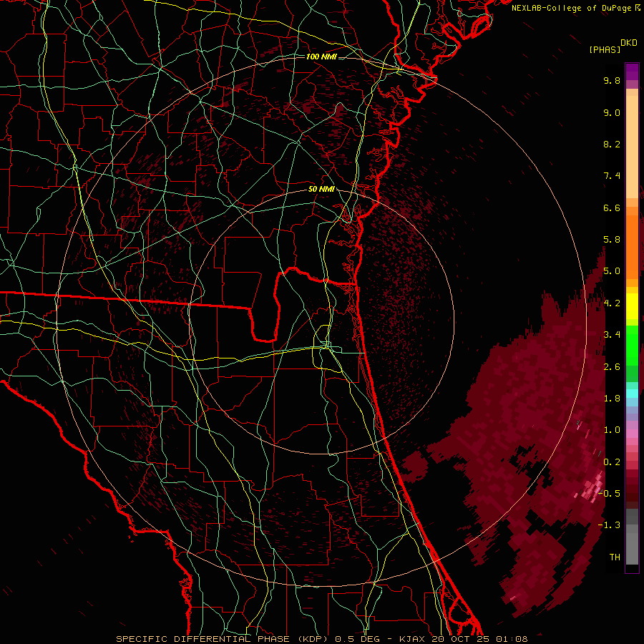644x644 pixels.
Task: Click the 9.8 scale value
Action: (612, 80)
